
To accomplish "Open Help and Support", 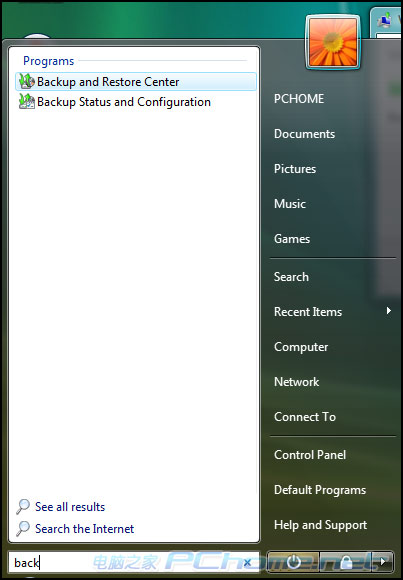I will click(x=320, y=525).
